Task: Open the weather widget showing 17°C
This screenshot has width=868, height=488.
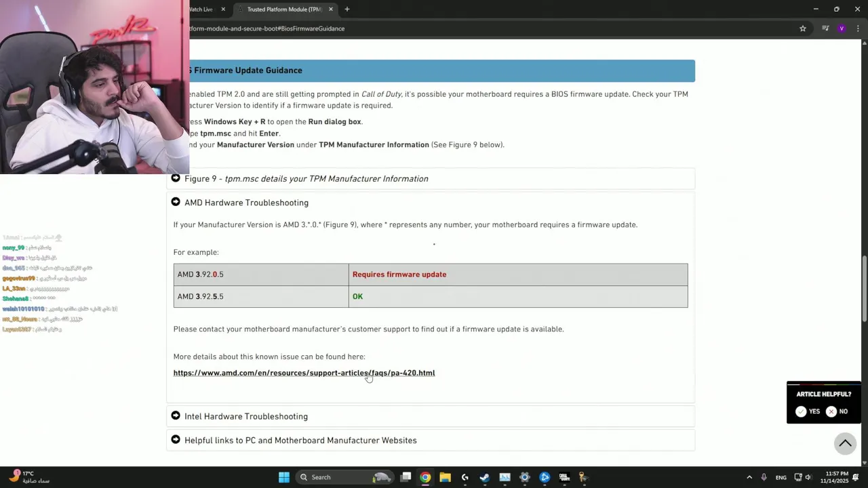Action: 28,477
